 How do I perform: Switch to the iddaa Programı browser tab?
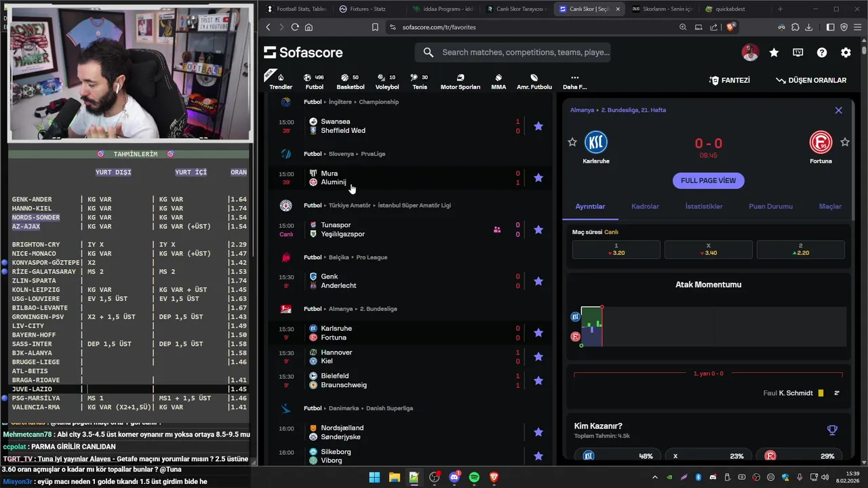click(442, 9)
